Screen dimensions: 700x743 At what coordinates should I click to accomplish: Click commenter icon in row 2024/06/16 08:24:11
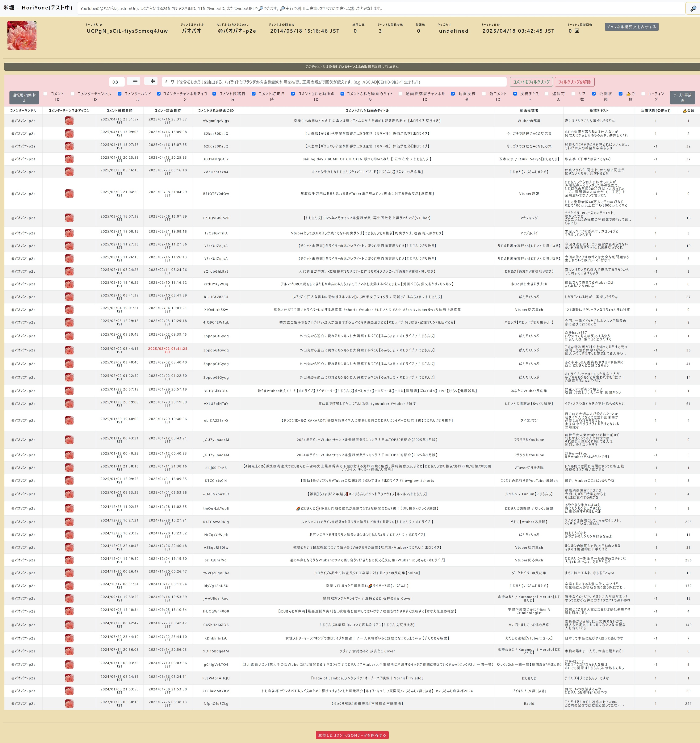pos(69,678)
